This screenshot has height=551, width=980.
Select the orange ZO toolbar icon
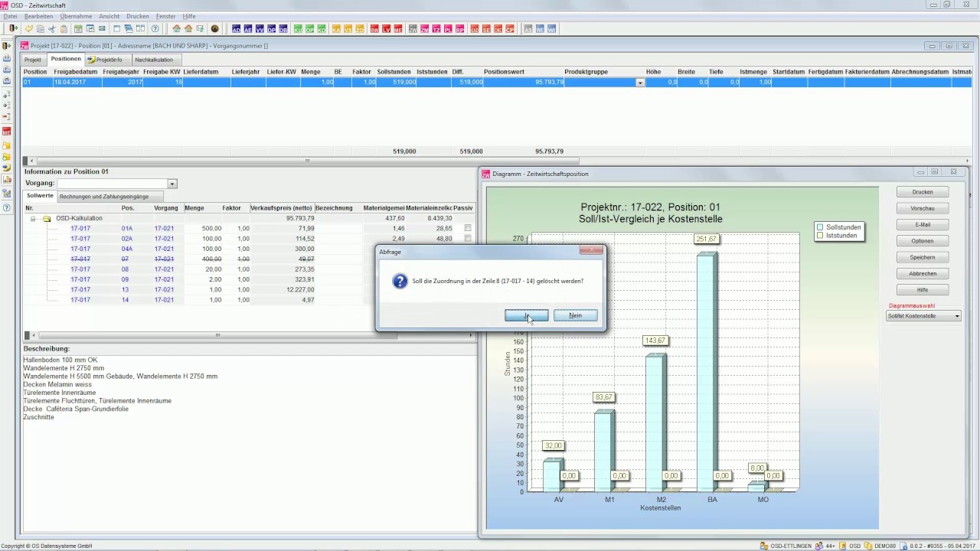(360, 29)
